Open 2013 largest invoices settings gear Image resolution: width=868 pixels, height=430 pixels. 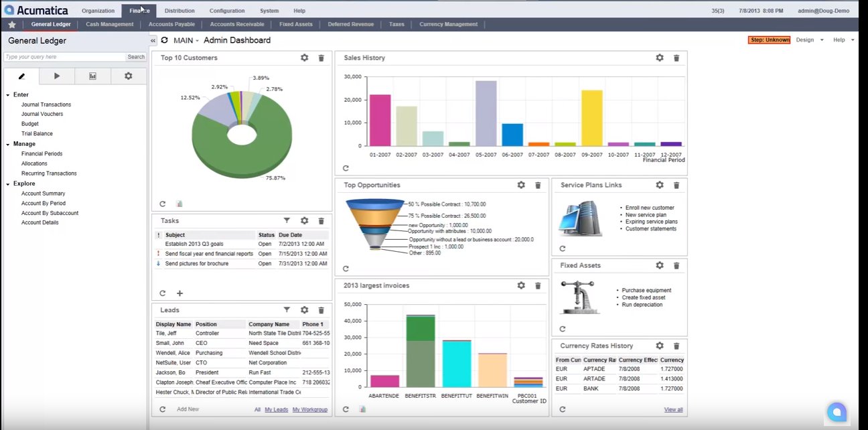(521, 285)
